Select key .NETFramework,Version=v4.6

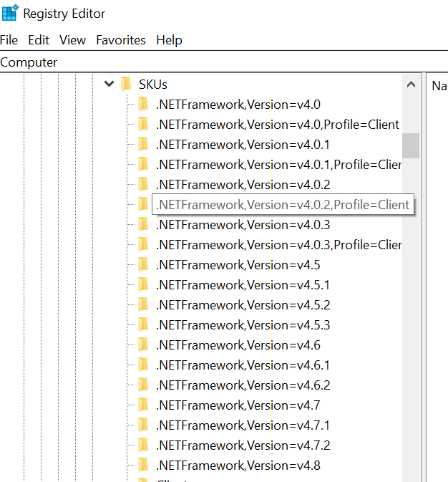coord(238,345)
